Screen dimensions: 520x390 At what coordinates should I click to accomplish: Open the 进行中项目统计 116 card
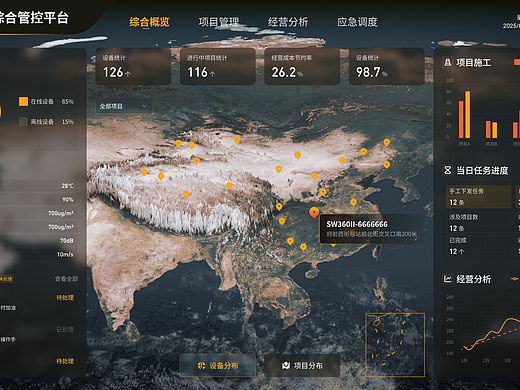[218, 66]
